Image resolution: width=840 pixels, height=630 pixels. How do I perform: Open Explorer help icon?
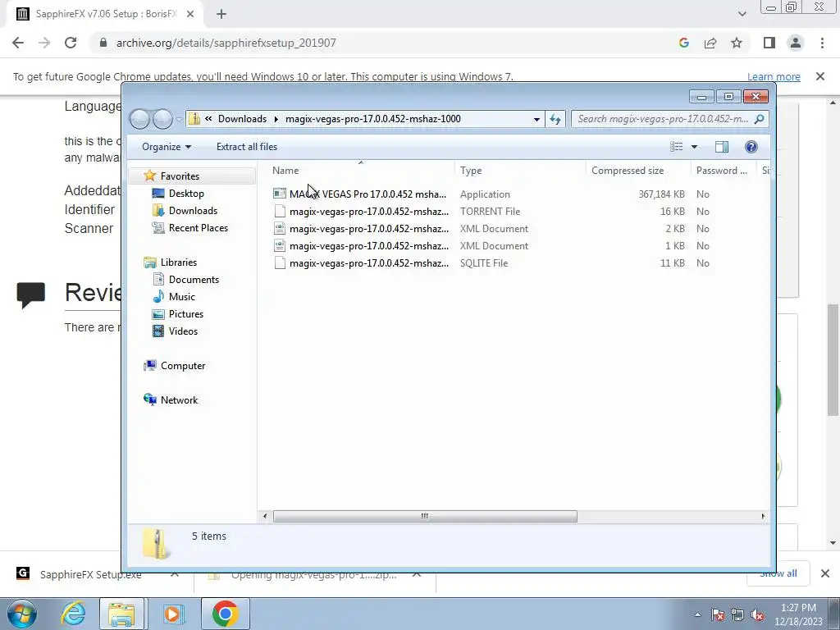(x=751, y=147)
